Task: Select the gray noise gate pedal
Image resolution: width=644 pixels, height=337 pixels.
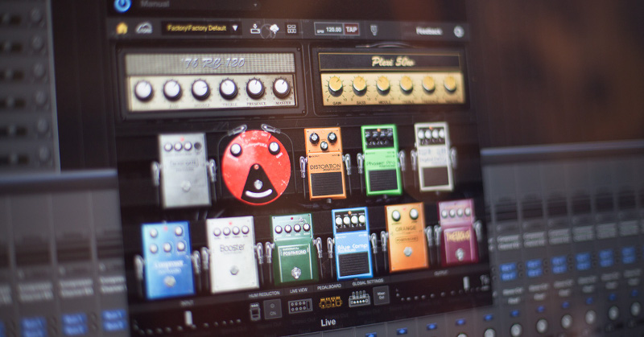Action: coord(184,170)
